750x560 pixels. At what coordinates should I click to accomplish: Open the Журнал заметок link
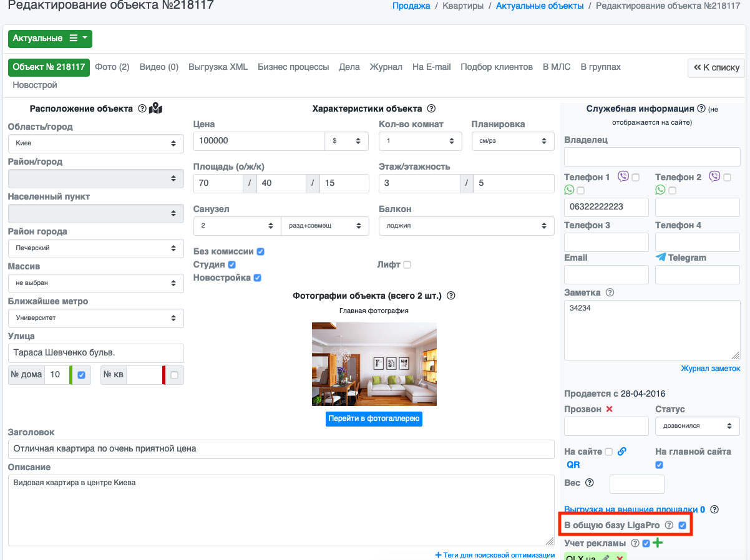(x=710, y=369)
